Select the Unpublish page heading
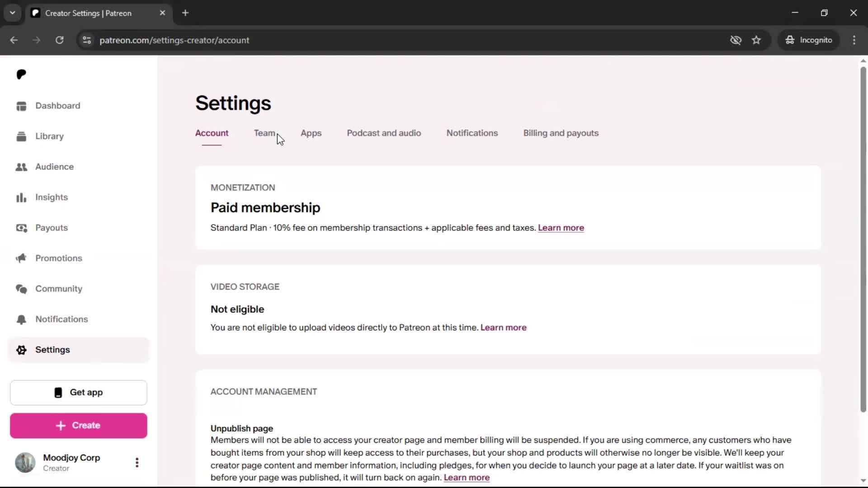 point(242,428)
